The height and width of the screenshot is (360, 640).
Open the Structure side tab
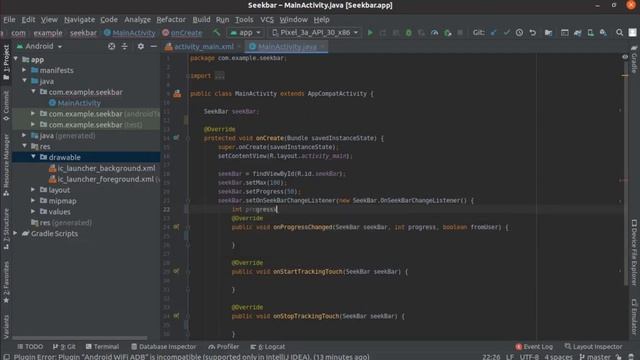(x=6, y=229)
